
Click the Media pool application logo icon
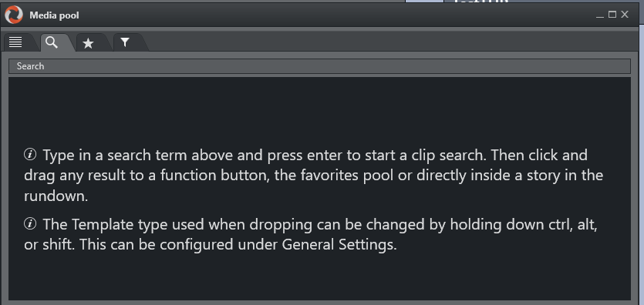pos(14,15)
